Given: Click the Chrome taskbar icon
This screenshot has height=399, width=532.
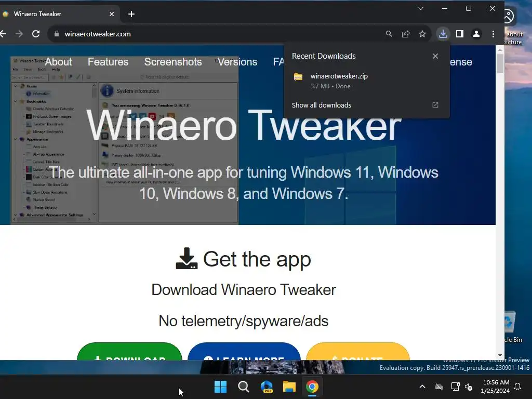Looking at the screenshot, I should pyautogui.click(x=312, y=387).
